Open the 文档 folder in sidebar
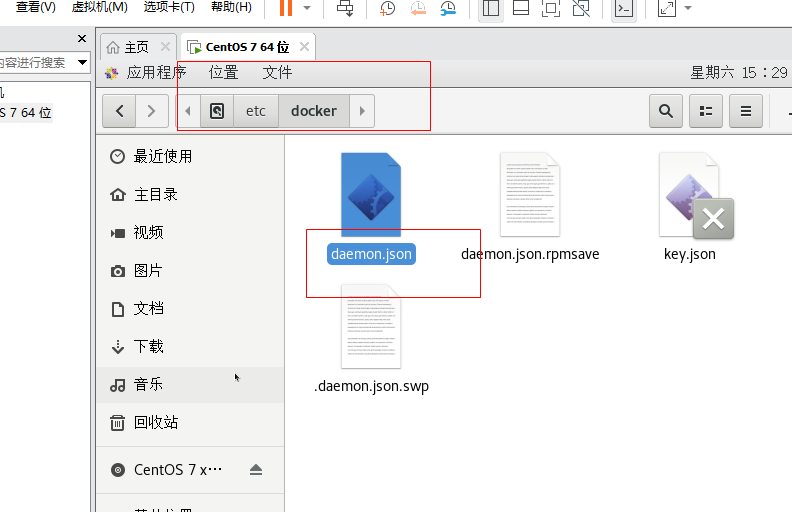The height and width of the screenshot is (512, 792). 190,309
